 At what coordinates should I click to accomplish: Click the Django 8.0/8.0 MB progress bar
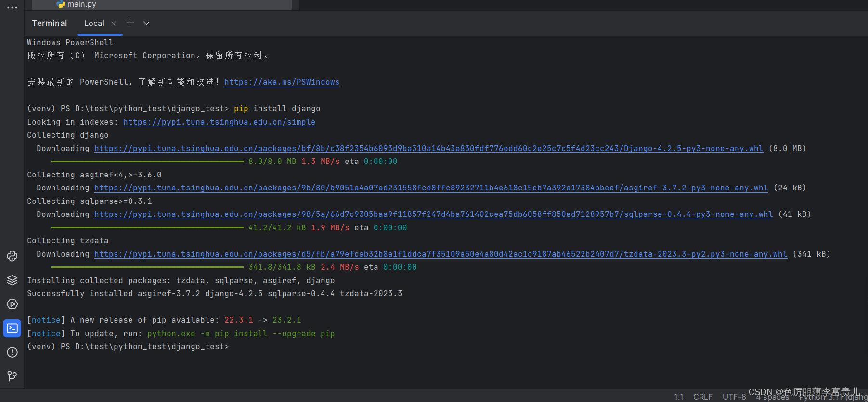click(147, 162)
